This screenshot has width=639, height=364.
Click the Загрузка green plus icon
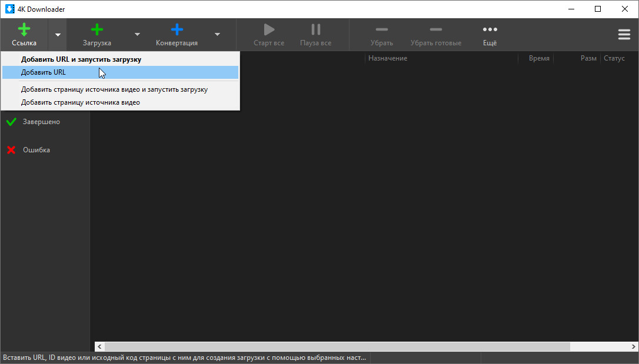tap(97, 30)
